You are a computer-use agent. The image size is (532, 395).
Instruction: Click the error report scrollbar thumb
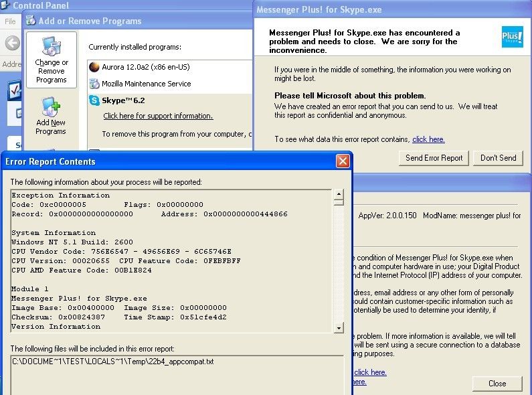point(339,203)
